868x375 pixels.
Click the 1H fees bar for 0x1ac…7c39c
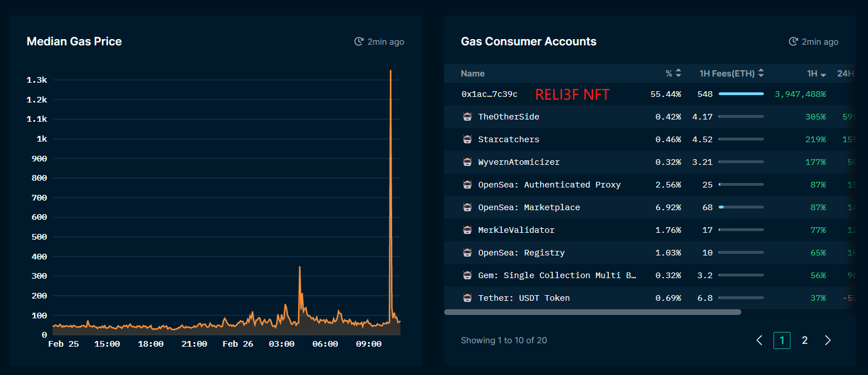click(x=741, y=94)
